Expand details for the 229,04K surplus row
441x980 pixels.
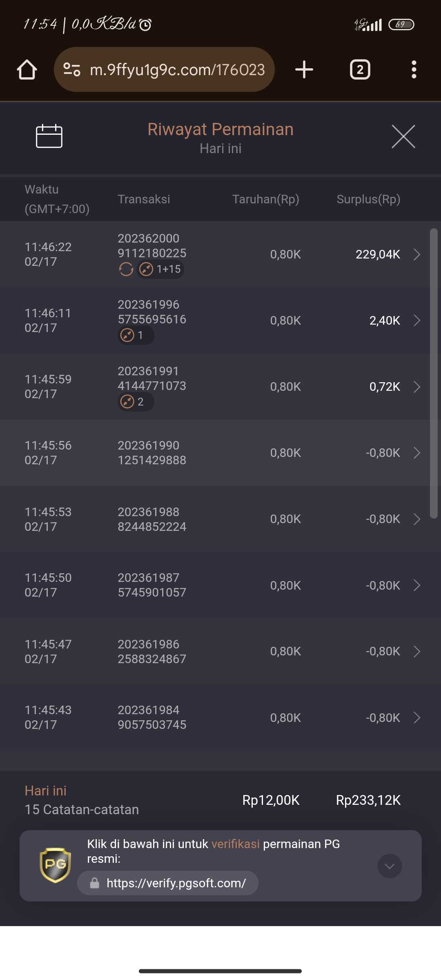click(416, 254)
